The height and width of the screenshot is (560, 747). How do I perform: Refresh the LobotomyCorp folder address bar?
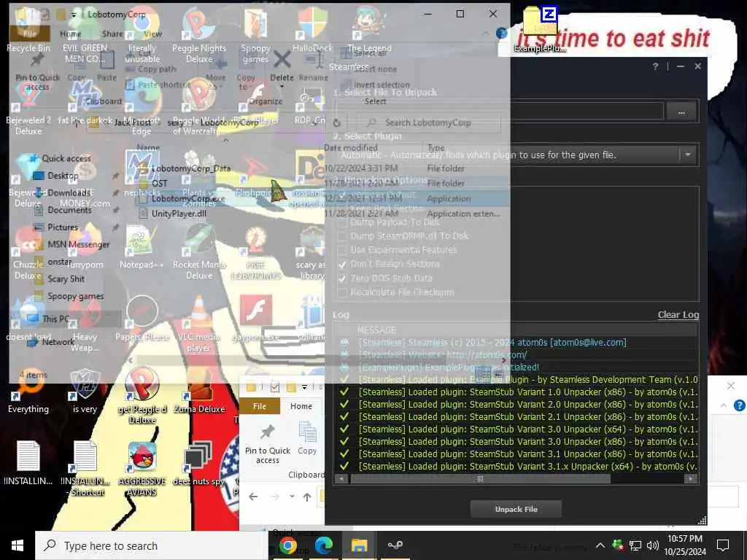pos(337,122)
